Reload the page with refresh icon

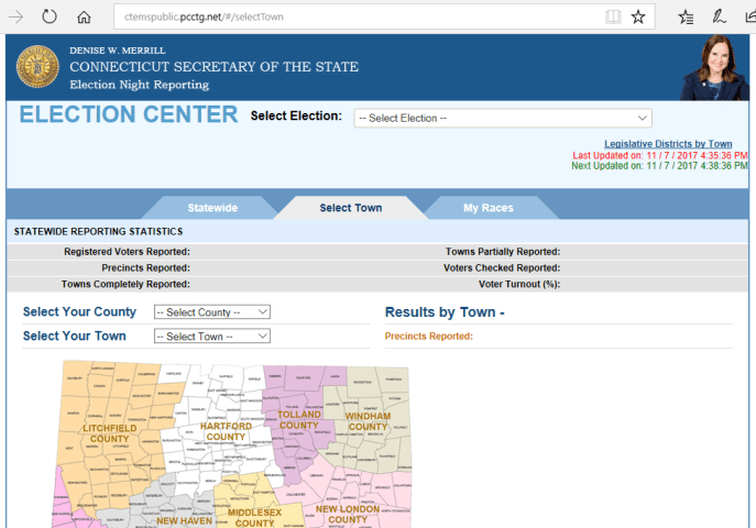point(49,17)
